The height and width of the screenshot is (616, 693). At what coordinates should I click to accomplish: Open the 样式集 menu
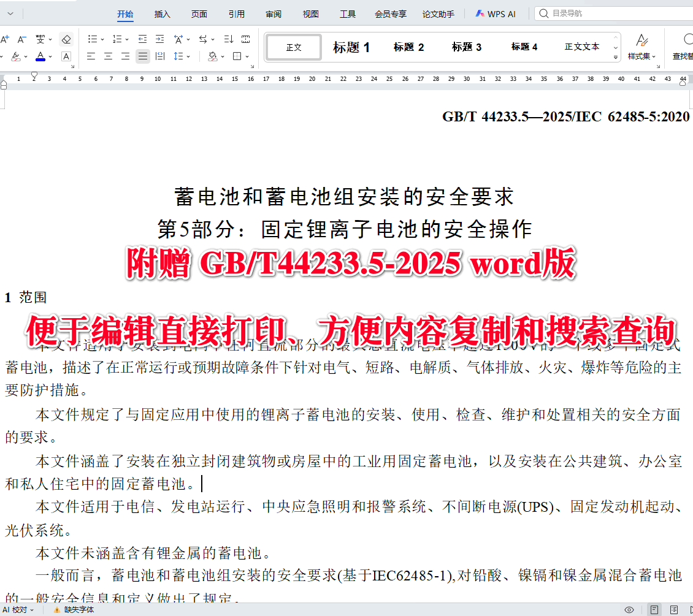pyautogui.click(x=641, y=47)
